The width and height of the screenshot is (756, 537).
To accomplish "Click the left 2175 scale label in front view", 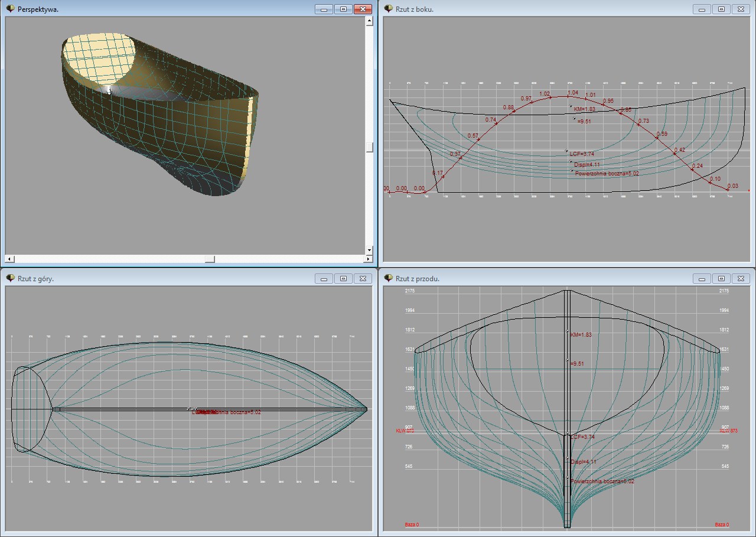I will tap(410, 291).
